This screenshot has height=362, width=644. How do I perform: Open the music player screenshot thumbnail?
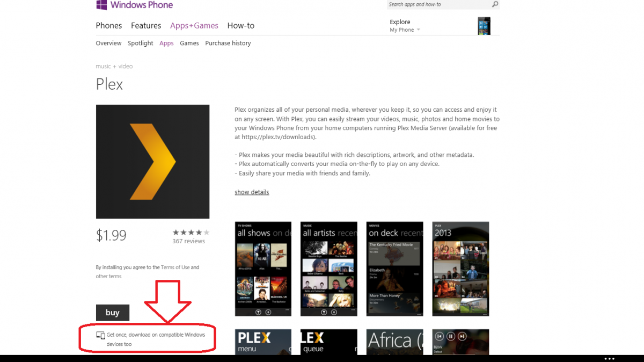(x=460, y=342)
